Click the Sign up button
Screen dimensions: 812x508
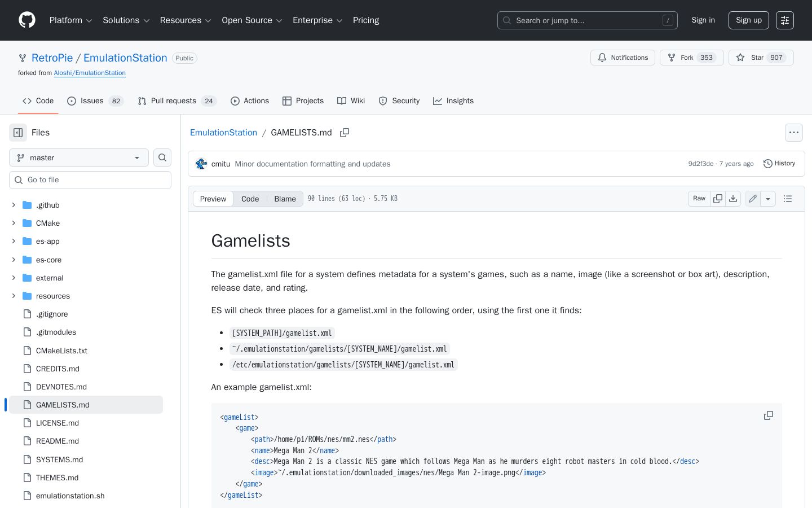[x=749, y=20]
